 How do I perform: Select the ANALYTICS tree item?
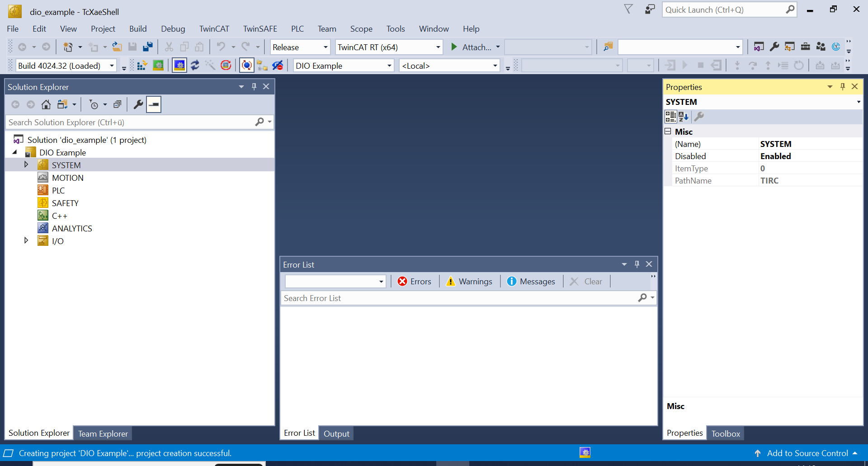72,229
